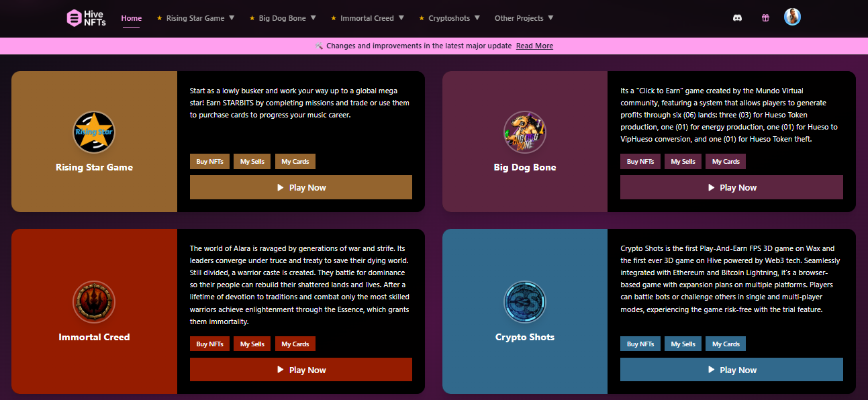Screen dimensions: 868x400
Task: Click Buy NFTs for Immortal Creed
Action: pos(210,344)
